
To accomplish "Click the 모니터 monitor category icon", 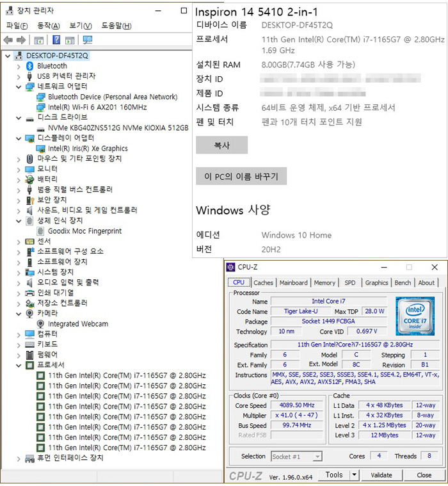I will (x=29, y=169).
